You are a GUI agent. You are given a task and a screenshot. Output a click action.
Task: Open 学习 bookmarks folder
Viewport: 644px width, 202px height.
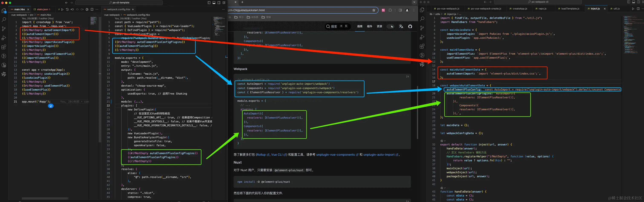[x=239, y=17]
